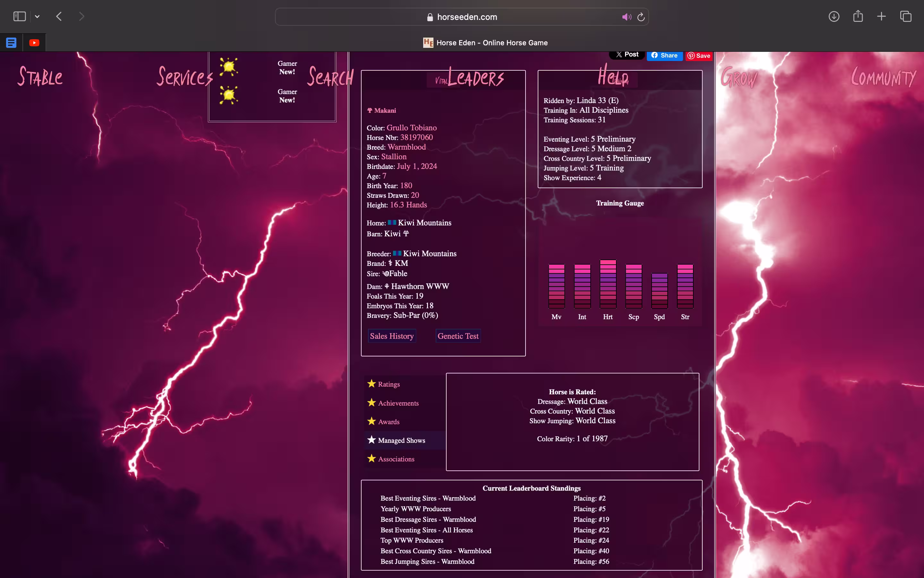Click the Str training gauge bar

[685, 286]
